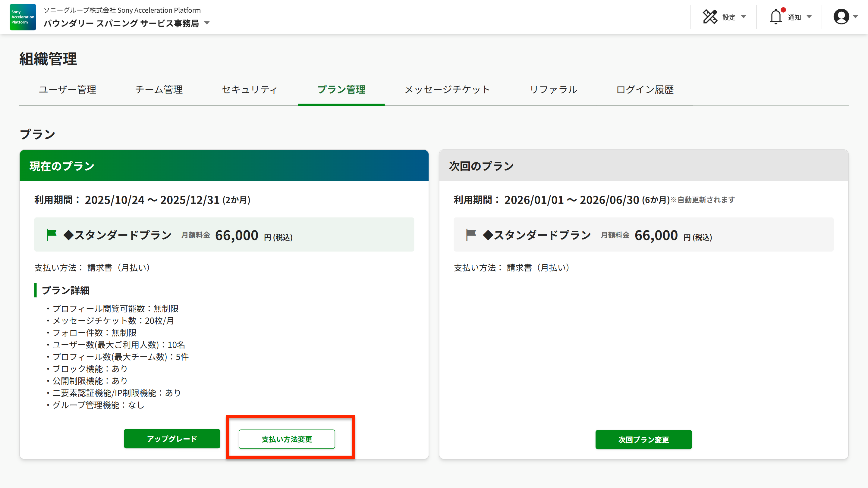Switch to the ユーザー管理 tab

[68, 89]
